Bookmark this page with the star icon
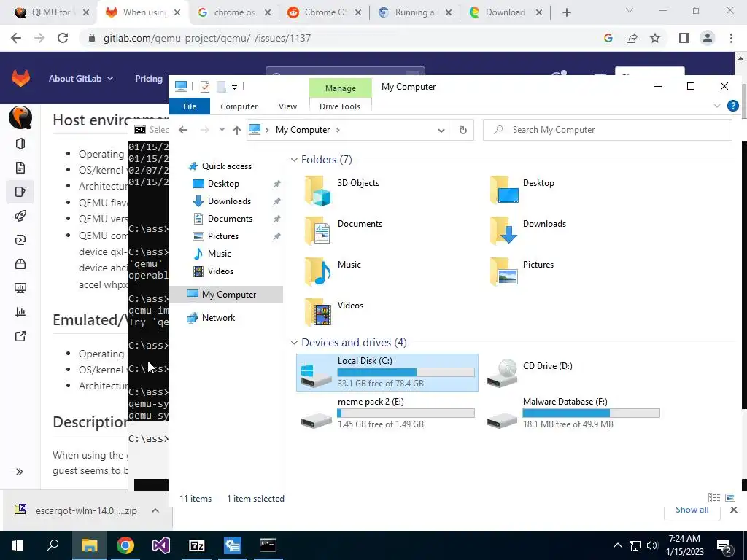The image size is (747, 560). (655, 38)
